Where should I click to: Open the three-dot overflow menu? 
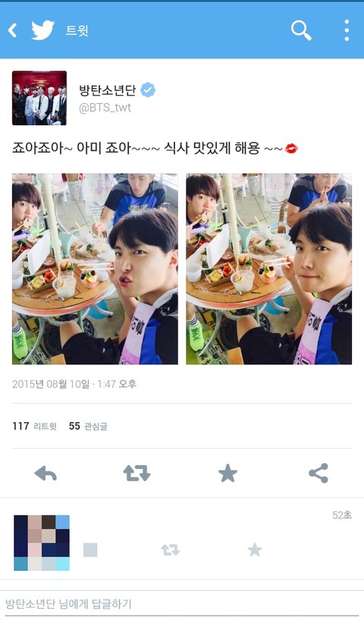tap(347, 30)
